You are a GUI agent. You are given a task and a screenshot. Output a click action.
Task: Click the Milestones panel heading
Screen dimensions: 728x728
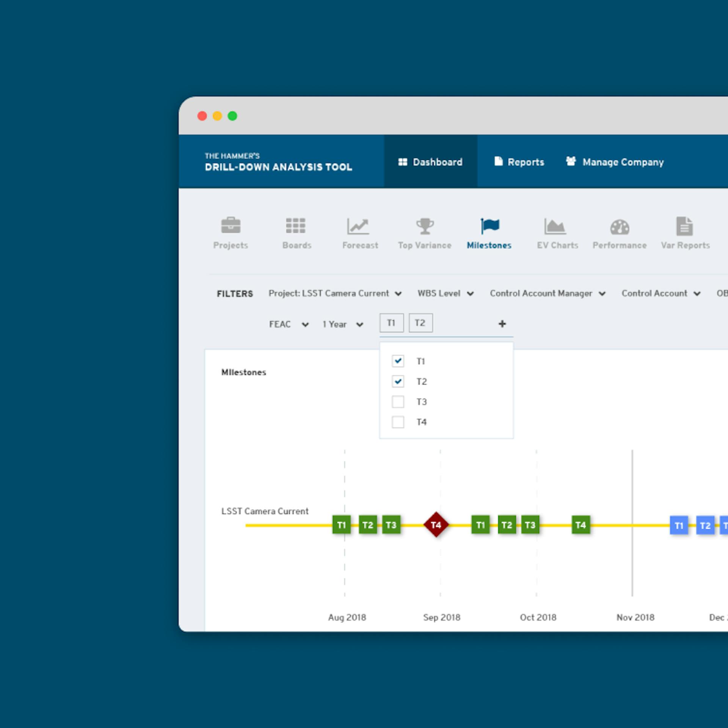[243, 372]
